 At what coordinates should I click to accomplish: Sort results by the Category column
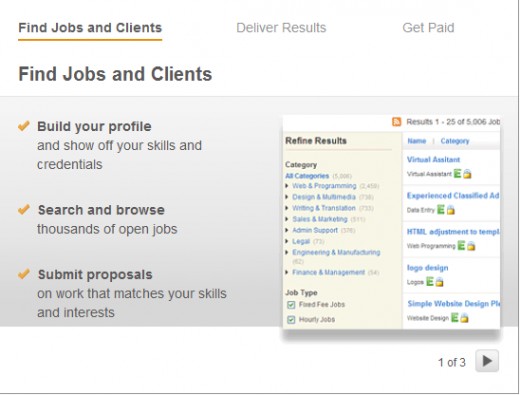455,141
